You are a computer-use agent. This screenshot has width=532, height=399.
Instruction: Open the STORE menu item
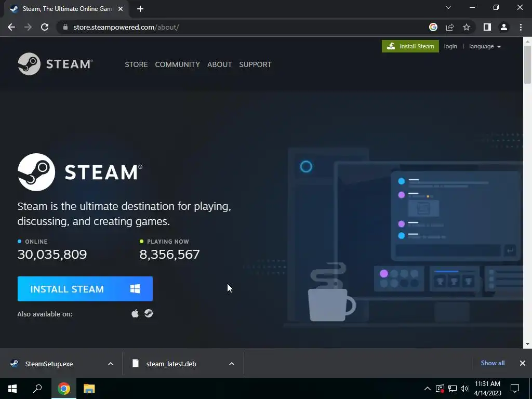point(136,64)
